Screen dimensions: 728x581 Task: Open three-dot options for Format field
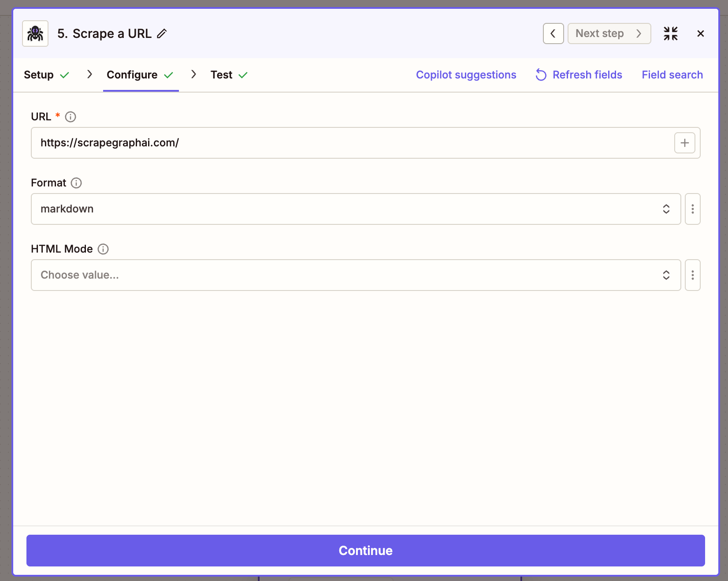[x=693, y=209]
